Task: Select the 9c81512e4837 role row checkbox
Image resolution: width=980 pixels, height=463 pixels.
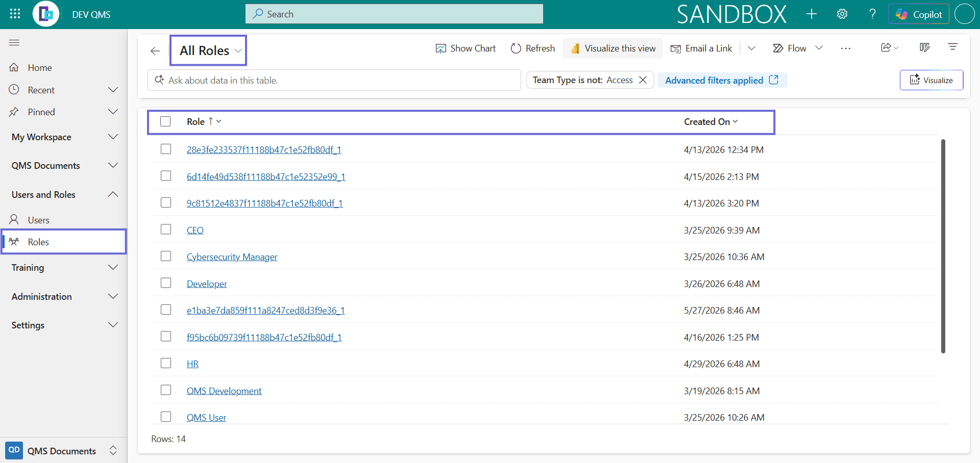Action: click(166, 202)
